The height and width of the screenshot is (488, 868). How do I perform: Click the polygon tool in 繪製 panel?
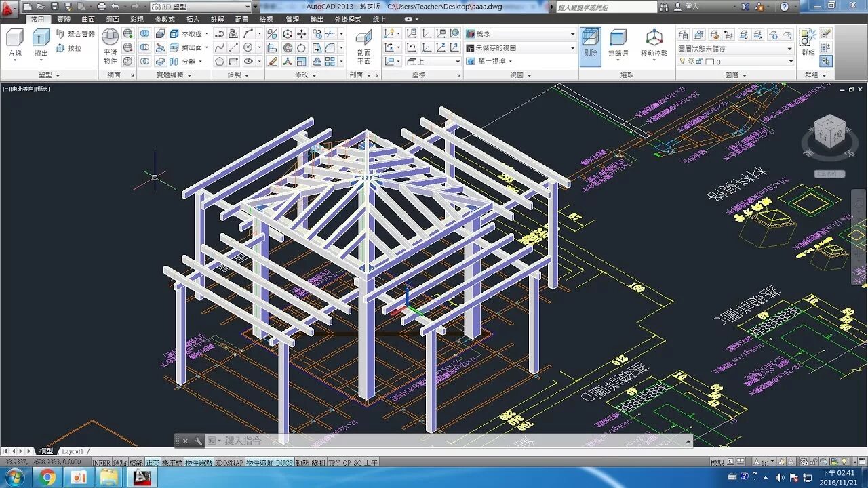[x=220, y=62]
